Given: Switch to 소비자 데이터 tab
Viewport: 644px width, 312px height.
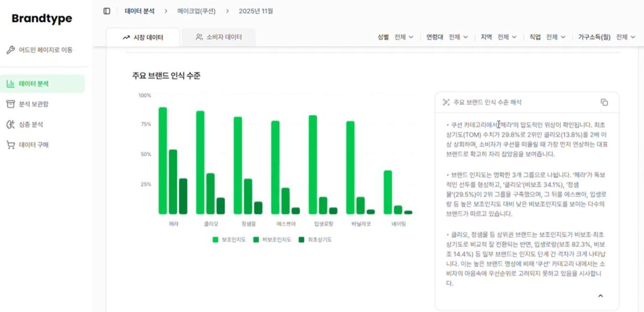Looking at the screenshot, I should (x=218, y=37).
